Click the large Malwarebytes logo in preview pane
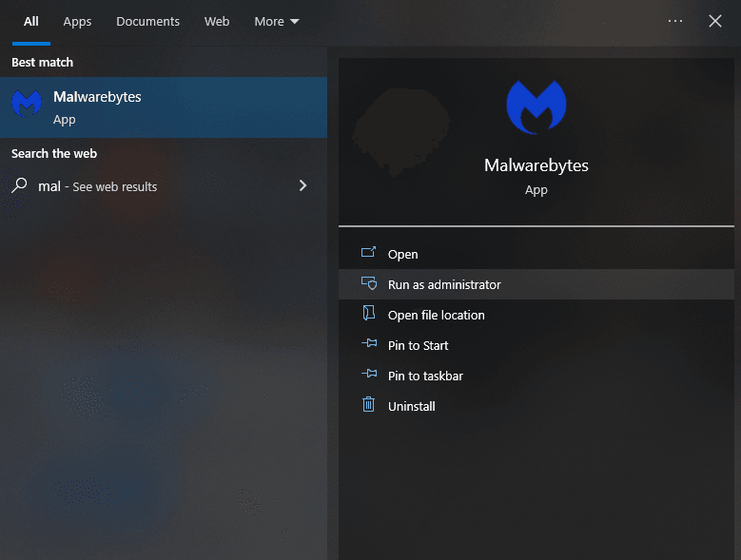 tap(536, 106)
